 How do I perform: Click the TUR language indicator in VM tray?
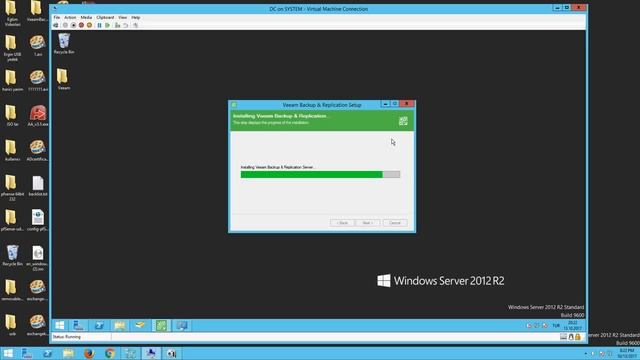tap(556, 326)
